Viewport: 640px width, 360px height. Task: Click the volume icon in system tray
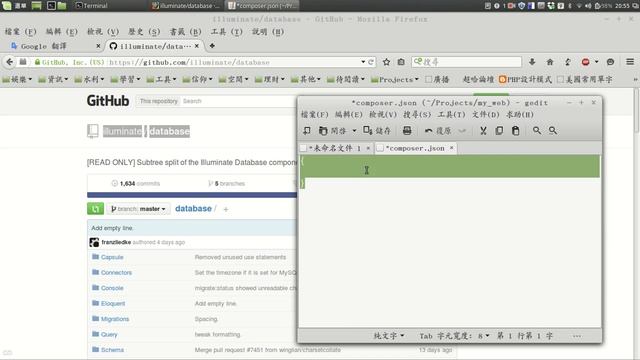pyautogui.click(x=588, y=6)
